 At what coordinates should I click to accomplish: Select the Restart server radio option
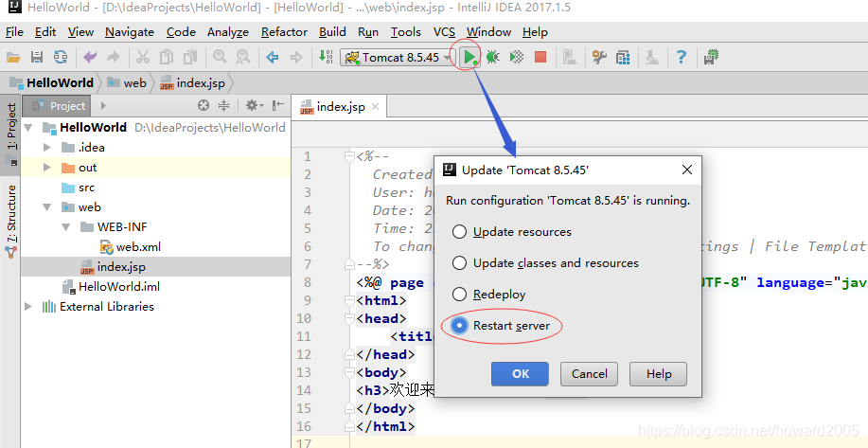click(x=501, y=326)
